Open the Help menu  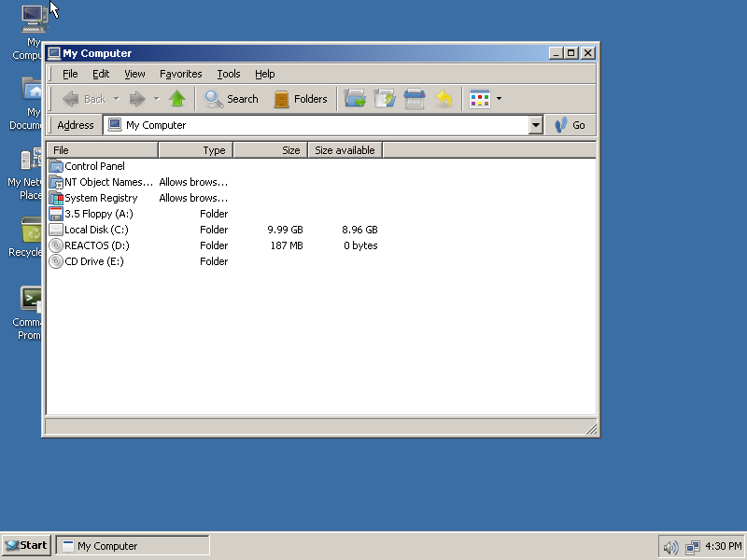coord(264,74)
